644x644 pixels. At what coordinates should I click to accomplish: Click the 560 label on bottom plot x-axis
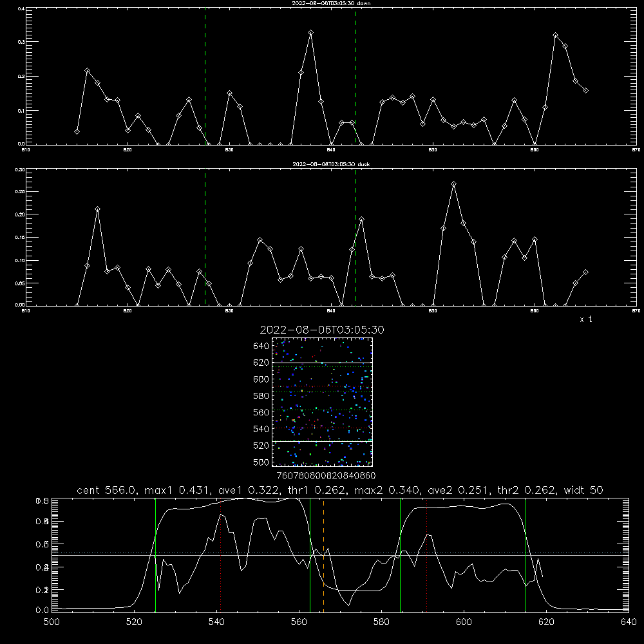[299, 622]
